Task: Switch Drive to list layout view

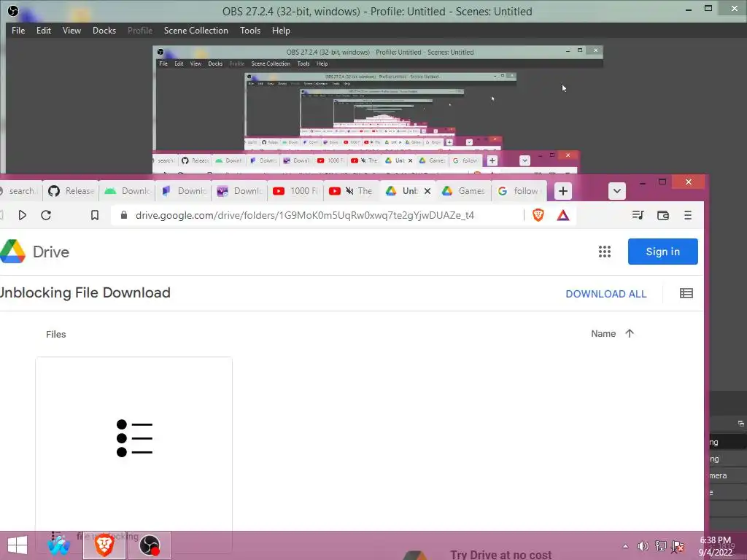Action: [686, 293]
